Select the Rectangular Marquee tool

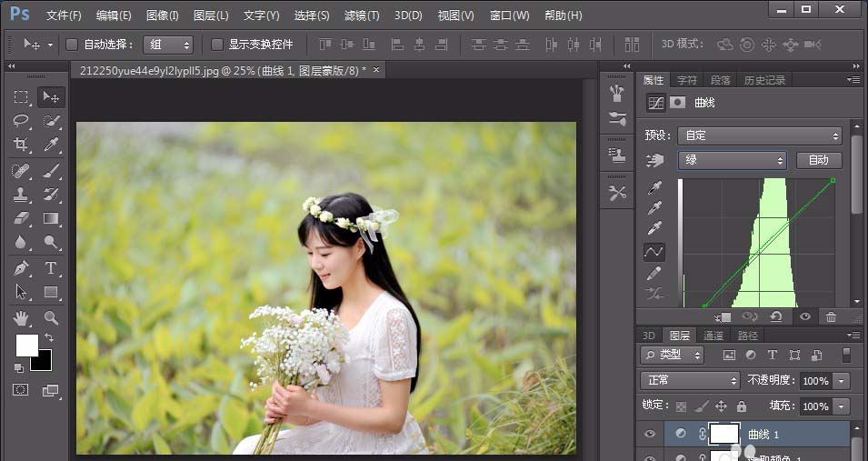click(x=21, y=97)
